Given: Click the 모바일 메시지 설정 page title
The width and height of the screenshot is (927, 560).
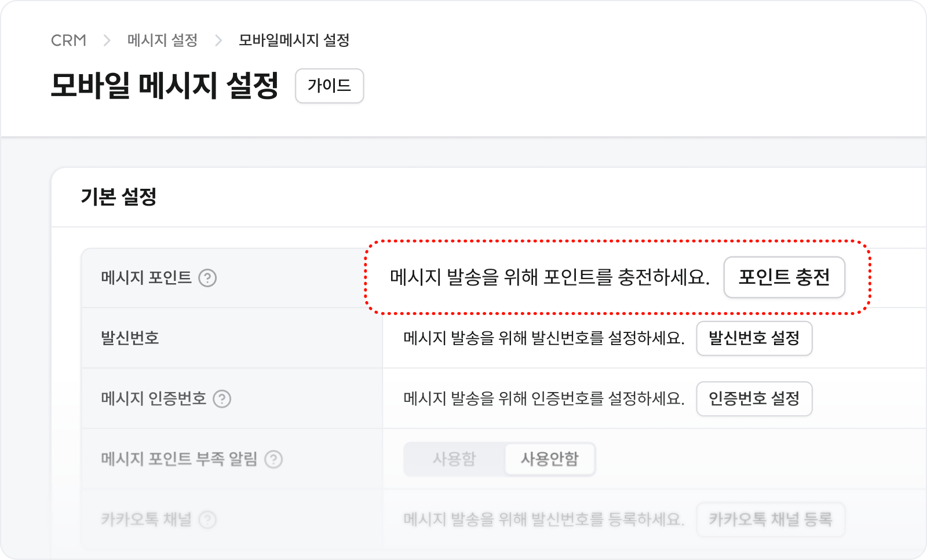Looking at the screenshot, I should [x=165, y=86].
